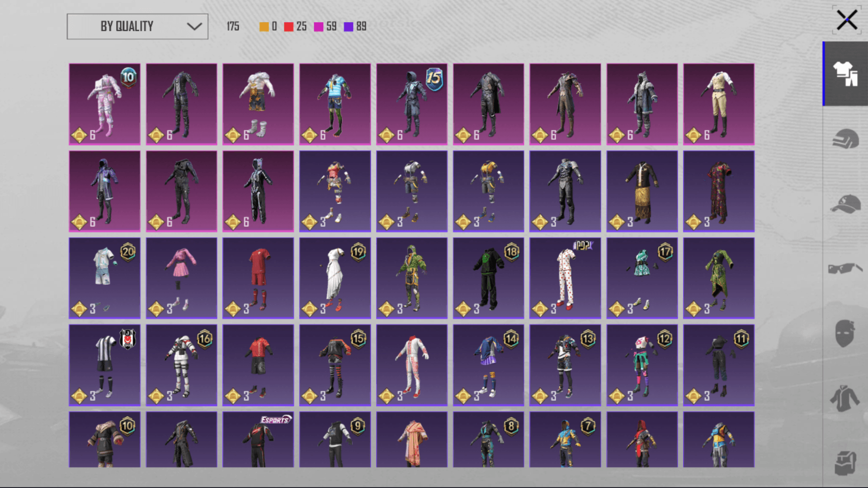Open the backpack category icon
Viewport: 868px width, 488px height.
tap(845, 463)
